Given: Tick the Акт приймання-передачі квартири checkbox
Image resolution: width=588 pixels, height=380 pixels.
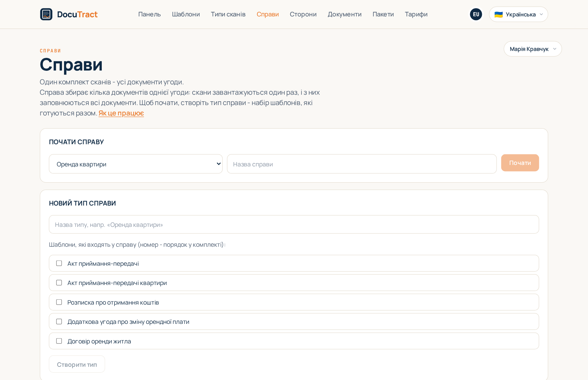Looking at the screenshot, I should [x=59, y=283].
